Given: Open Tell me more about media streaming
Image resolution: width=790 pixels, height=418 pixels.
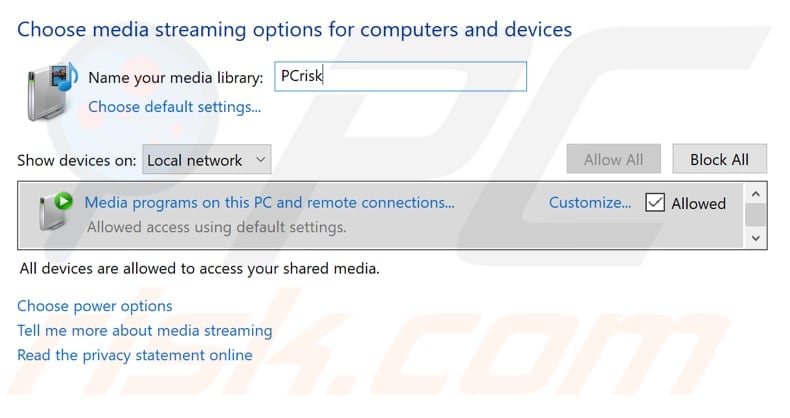Looking at the screenshot, I should tap(145, 330).
